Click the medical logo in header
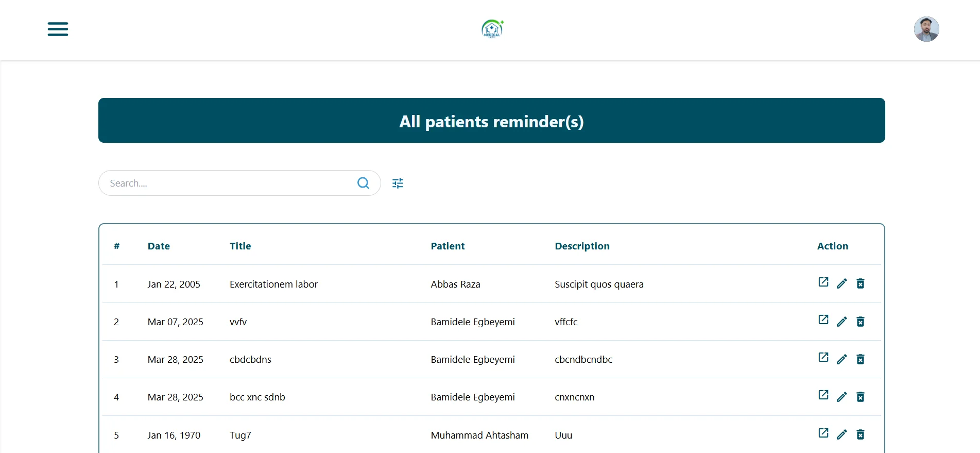 pyautogui.click(x=492, y=29)
